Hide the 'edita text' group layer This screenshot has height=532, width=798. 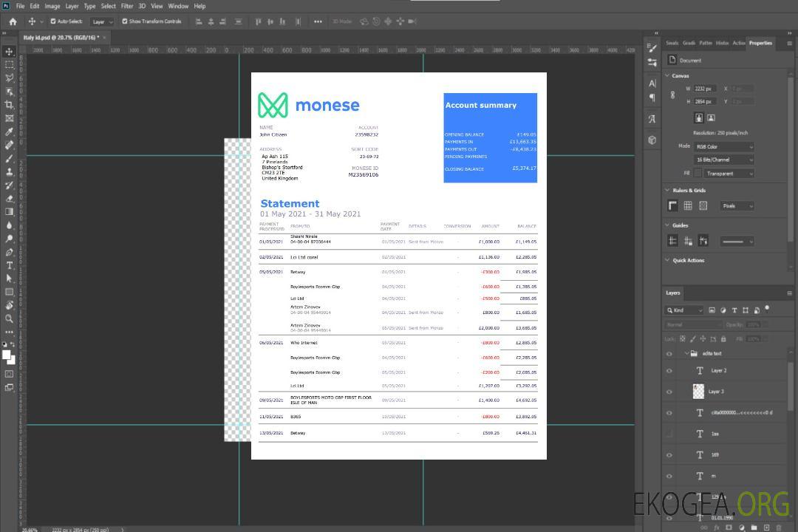point(669,354)
